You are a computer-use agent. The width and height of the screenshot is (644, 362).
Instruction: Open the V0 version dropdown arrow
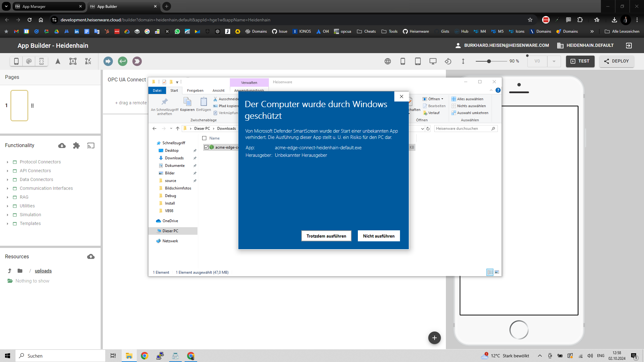(x=554, y=61)
